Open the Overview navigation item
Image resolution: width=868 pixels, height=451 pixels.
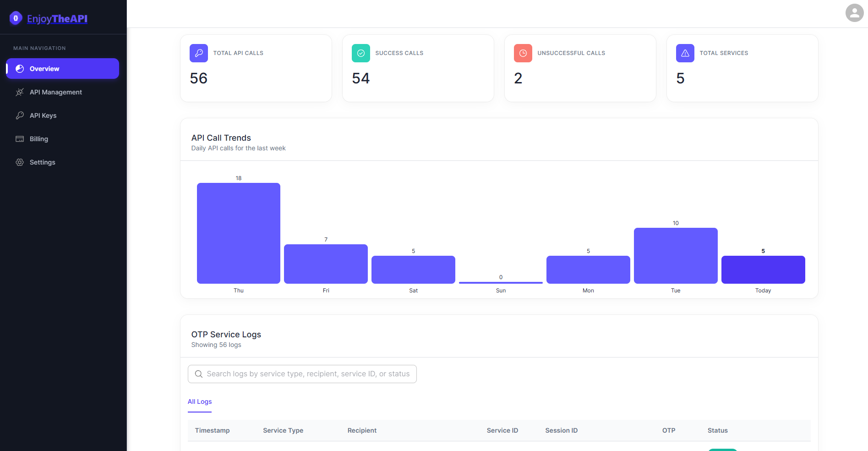point(62,69)
